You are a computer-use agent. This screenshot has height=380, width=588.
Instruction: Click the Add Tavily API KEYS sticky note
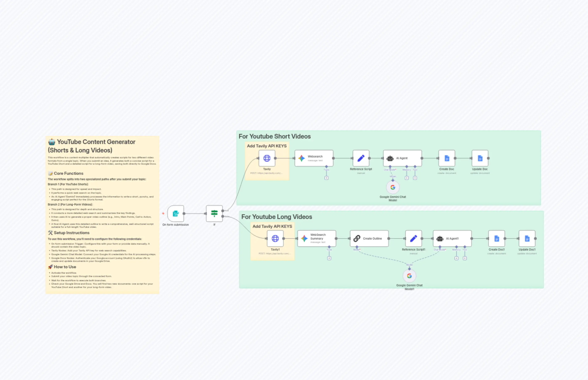(267, 146)
